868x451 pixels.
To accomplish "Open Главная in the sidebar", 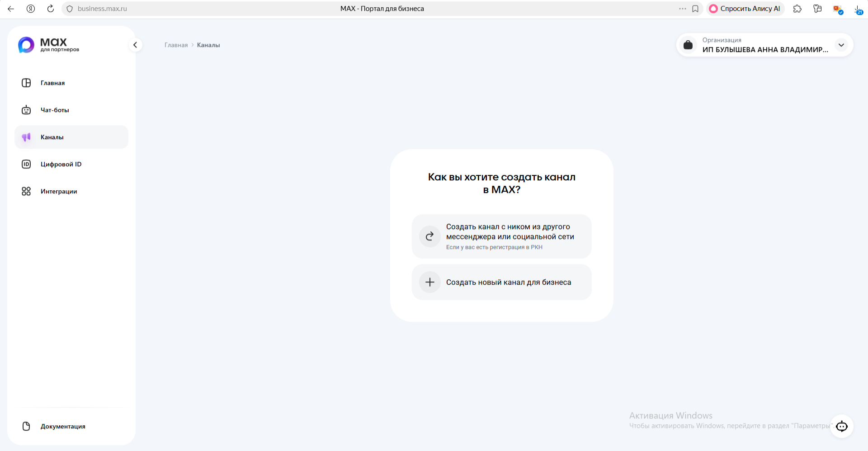I will coord(71,83).
